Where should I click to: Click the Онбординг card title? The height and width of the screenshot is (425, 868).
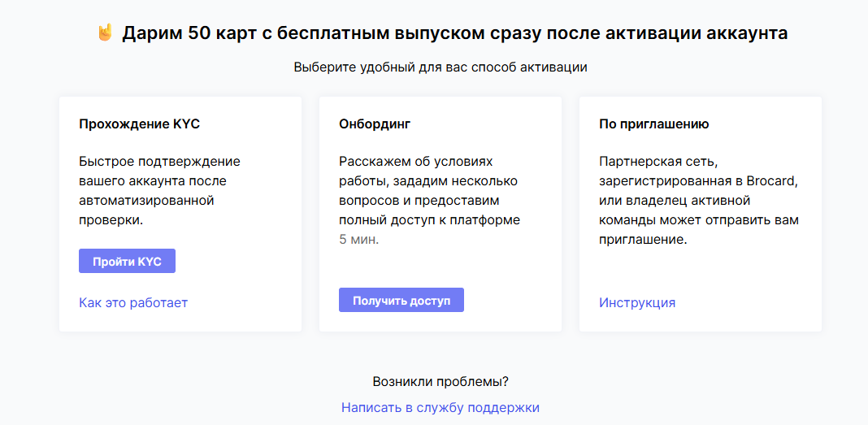click(375, 124)
